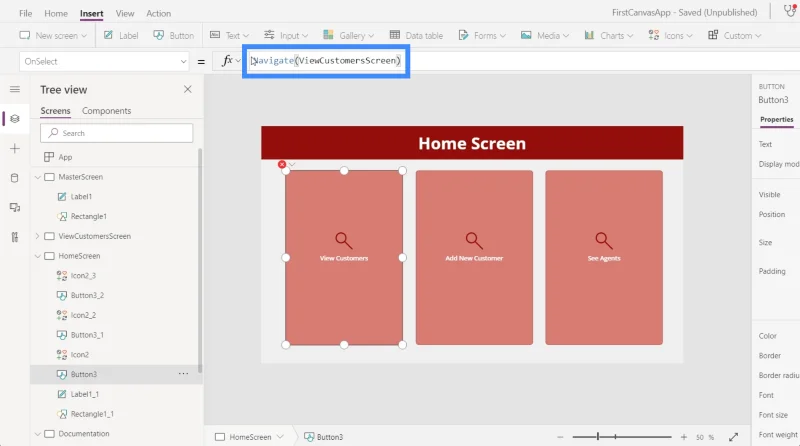Toggle the hamburger navigation menu
Screen dimensions: 800x446
[15, 89]
